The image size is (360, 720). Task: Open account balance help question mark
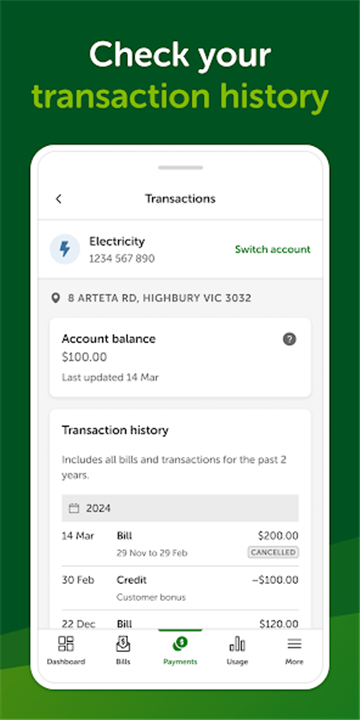289,339
